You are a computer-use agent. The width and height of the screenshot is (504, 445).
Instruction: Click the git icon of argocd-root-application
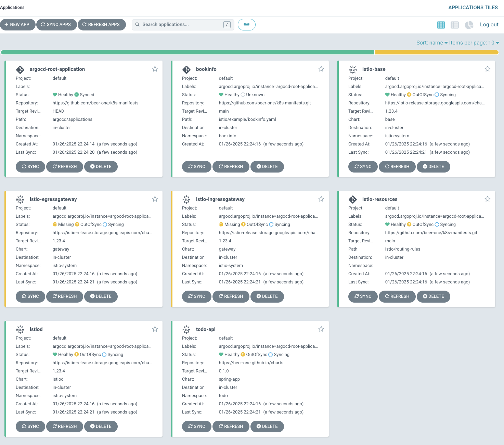click(20, 69)
